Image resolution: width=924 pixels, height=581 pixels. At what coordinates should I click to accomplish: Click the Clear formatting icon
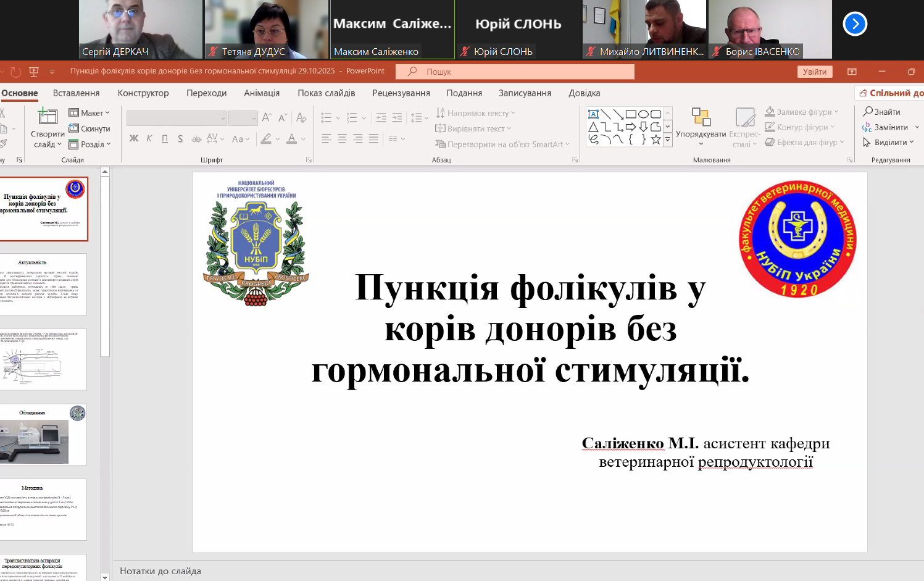pyautogui.click(x=301, y=117)
